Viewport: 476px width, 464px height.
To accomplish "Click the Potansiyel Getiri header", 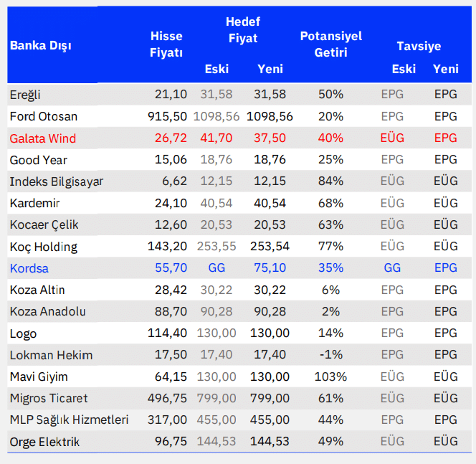I will click(331, 44).
